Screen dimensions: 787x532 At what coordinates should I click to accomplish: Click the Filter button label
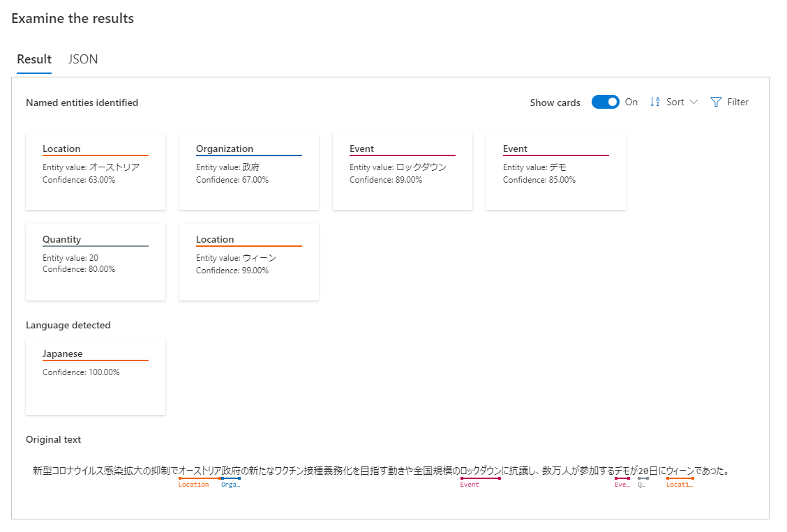pyautogui.click(x=737, y=102)
